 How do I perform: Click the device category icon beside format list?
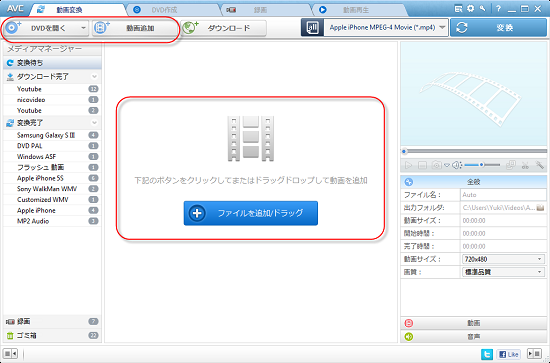tap(312, 27)
